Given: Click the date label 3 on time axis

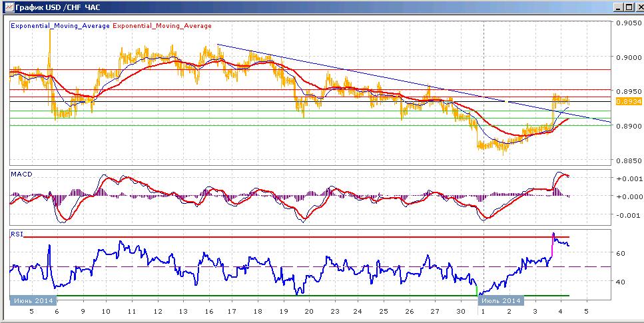Looking at the screenshot, I should click(535, 312).
